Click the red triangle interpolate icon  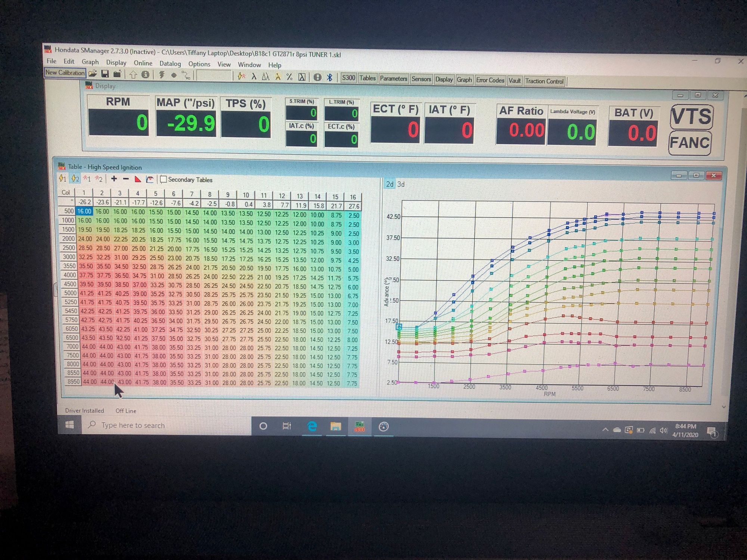tap(138, 180)
